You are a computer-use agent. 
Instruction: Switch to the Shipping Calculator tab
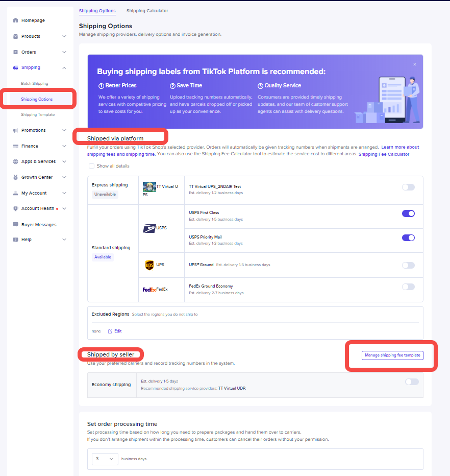tap(147, 11)
